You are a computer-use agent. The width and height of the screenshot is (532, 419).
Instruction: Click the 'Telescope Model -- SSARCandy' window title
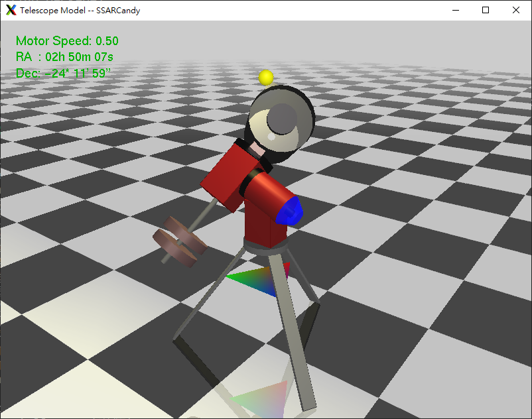80,11
